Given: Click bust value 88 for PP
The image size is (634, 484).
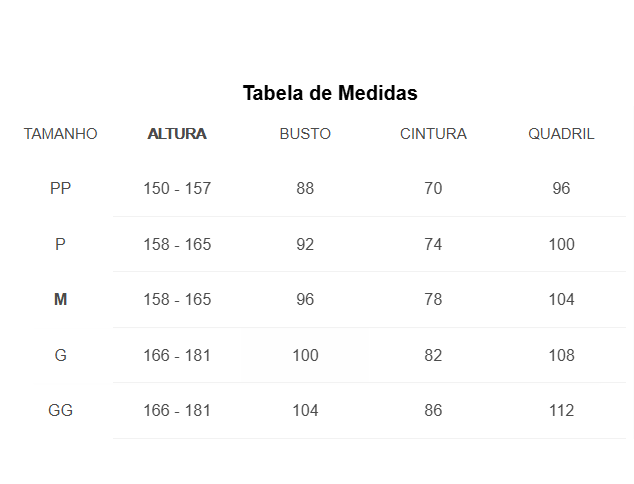Looking at the screenshot, I should (x=305, y=188).
